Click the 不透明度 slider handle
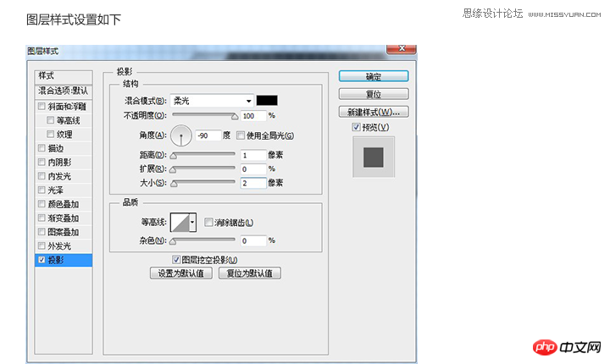 point(235,116)
